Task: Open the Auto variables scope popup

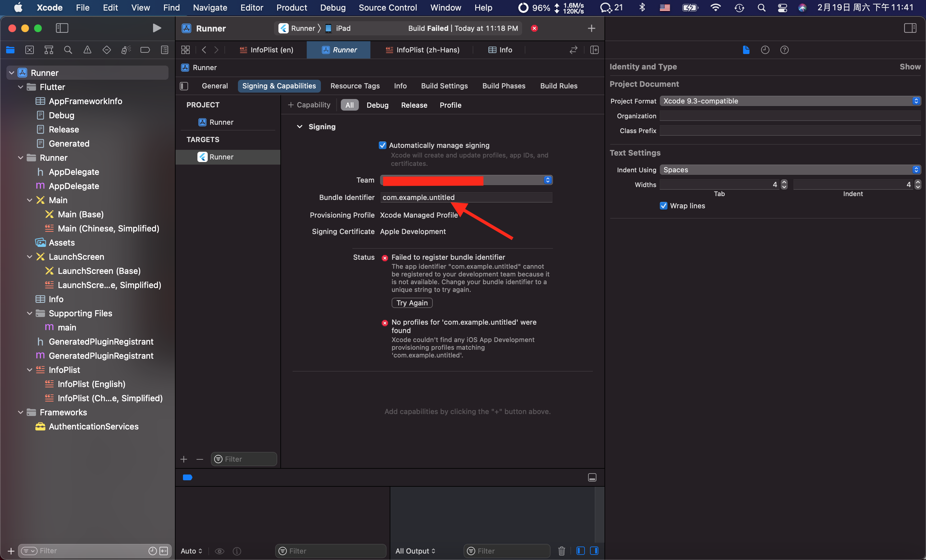Action: [191, 551]
